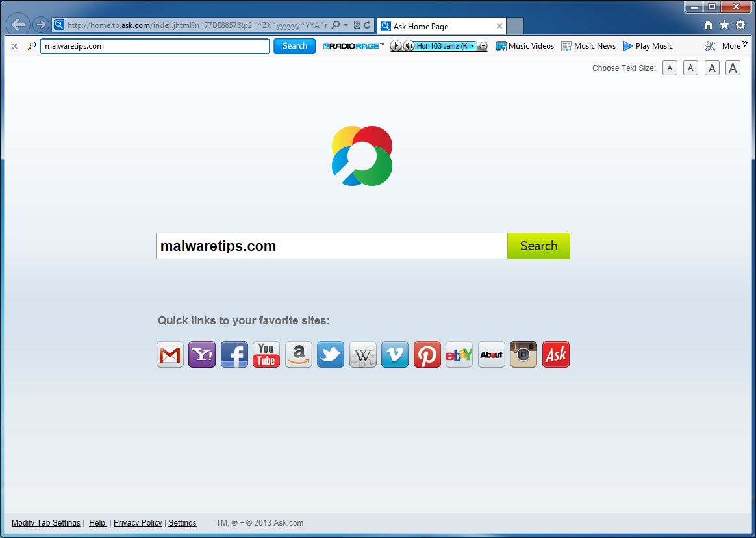Image resolution: width=756 pixels, height=538 pixels.
Task: Open the Settings footer link
Action: click(x=183, y=523)
